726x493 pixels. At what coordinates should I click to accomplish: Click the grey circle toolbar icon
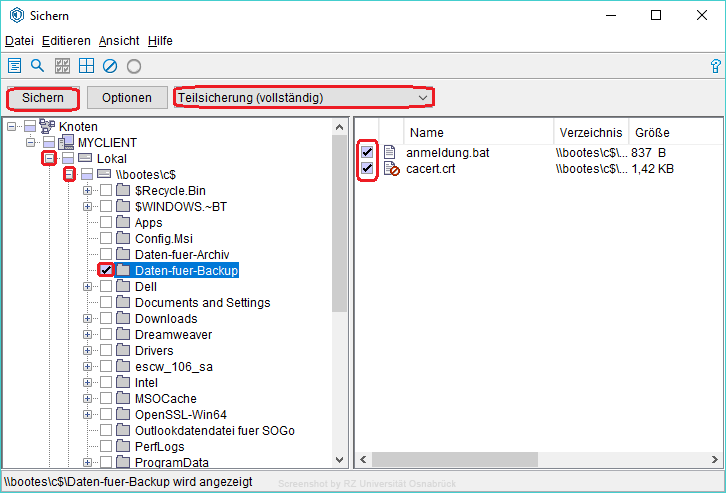click(x=133, y=66)
